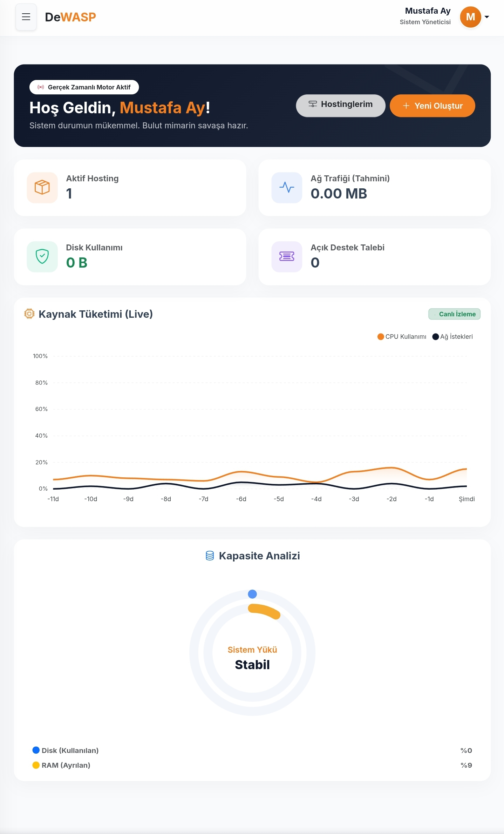Click the Aktif Hosting card title

click(x=92, y=179)
